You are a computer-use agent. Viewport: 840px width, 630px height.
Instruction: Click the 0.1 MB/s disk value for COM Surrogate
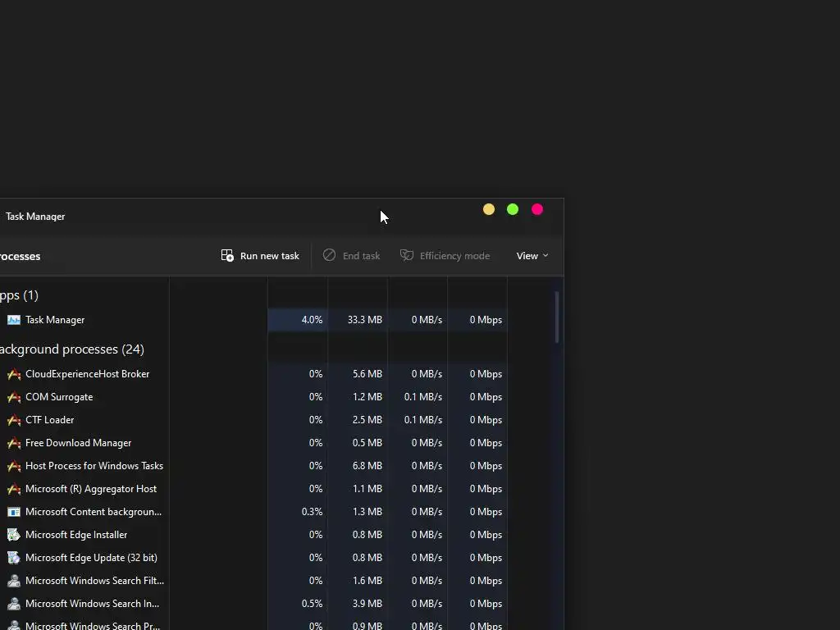(423, 397)
